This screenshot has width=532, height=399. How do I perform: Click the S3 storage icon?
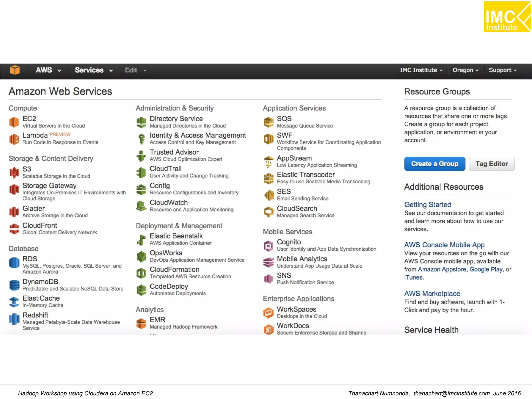pyautogui.click(x=14, y=172)
